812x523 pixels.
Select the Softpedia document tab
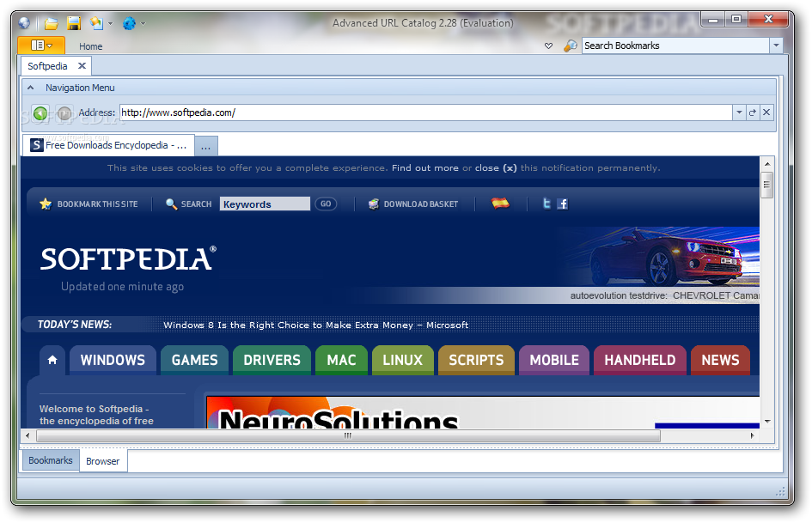(x=47, y=66)
